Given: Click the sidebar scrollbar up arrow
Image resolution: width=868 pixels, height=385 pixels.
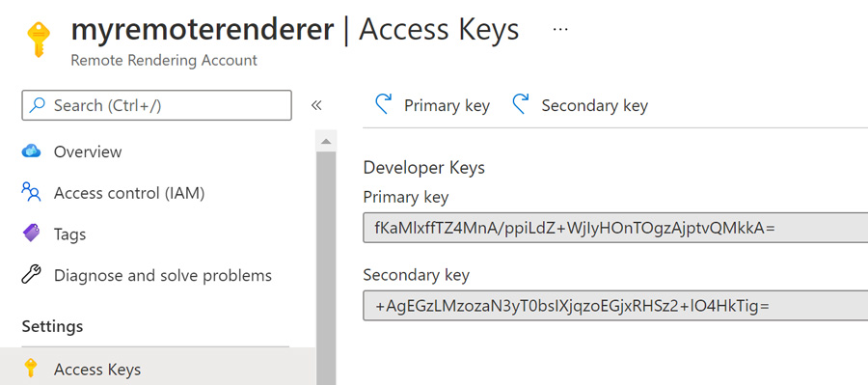Looking at the screenshot, I should point(326,142).
